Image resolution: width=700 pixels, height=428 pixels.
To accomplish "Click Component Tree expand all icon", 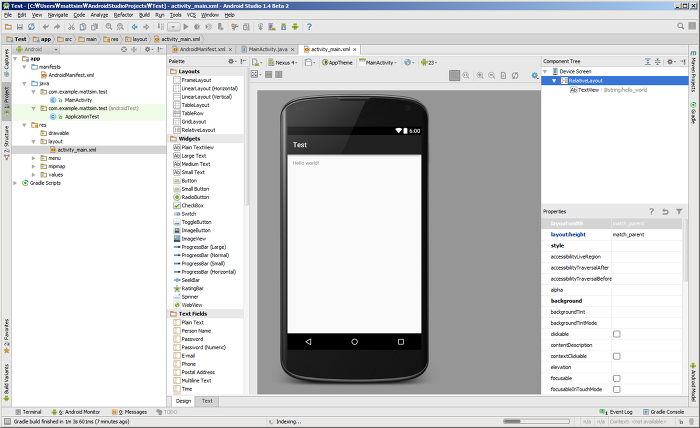I will pos(648,62).
